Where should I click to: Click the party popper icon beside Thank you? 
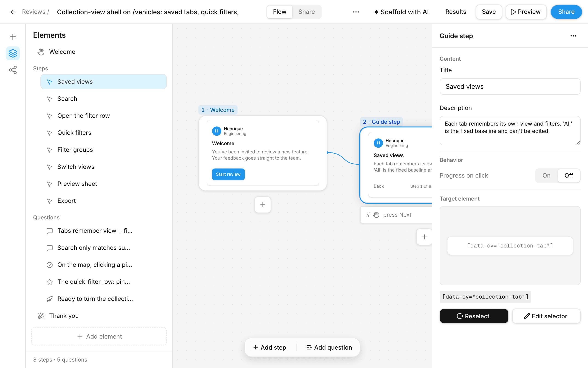(x=41, y=316)
